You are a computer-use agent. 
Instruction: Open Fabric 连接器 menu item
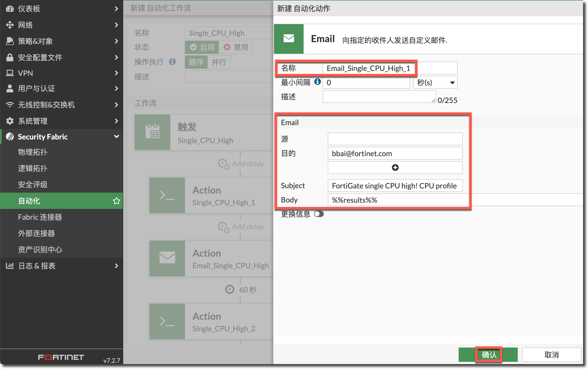pyautogui.click(x=40, y=217)
